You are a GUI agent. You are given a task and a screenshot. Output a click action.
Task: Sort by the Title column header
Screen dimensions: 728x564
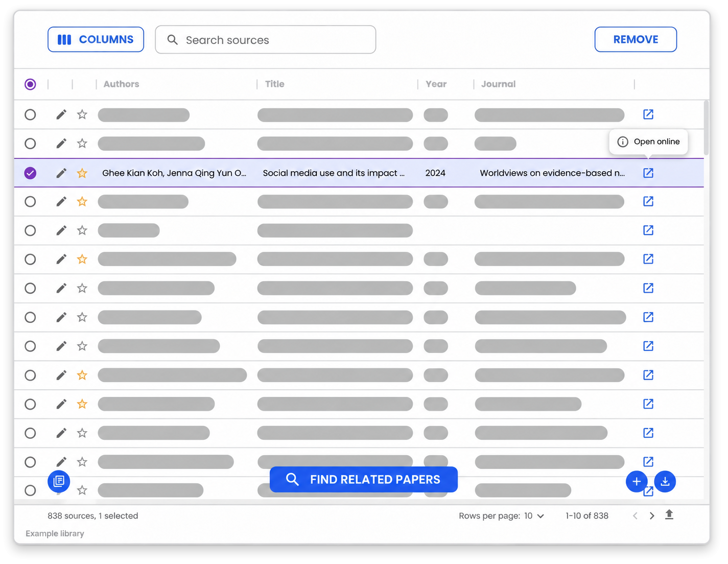tap(274, 84)
